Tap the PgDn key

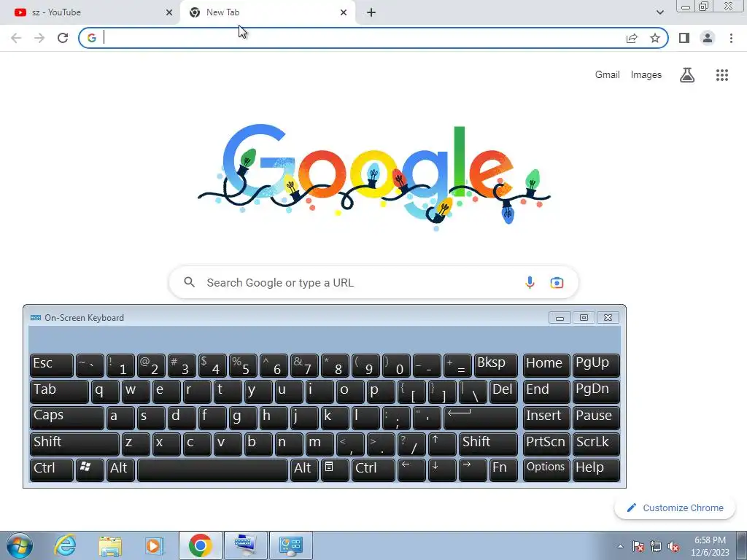596,391
